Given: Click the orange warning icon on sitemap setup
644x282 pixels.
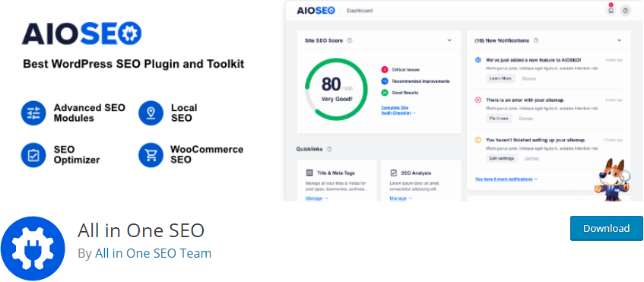Looking at the screenshot, I should click(477, 140).
